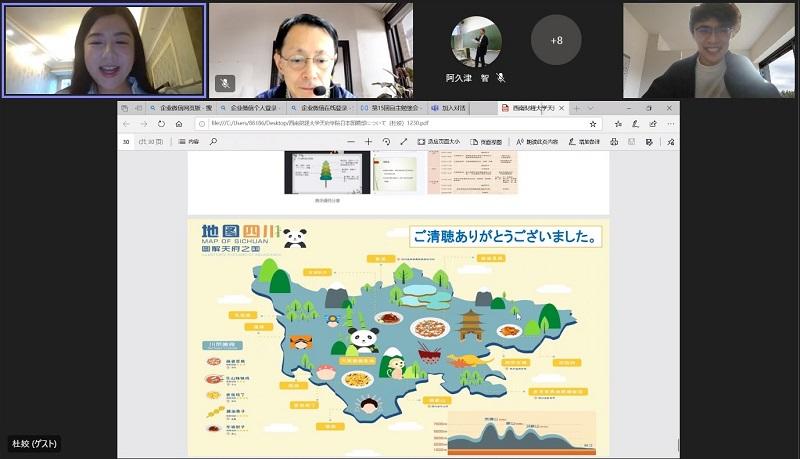Open a new browser tab
Screen dimensions: 800x459
point(576,108)
